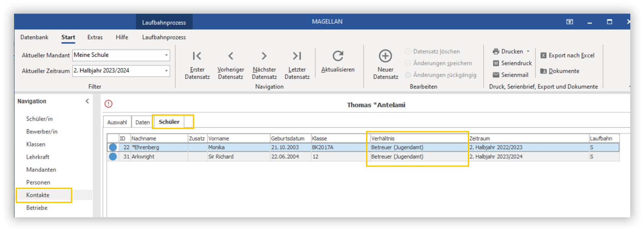Viewport: 644px width, 231px height.
Task: Collapse the Navigation panel chevron
Action: [87, 101]
